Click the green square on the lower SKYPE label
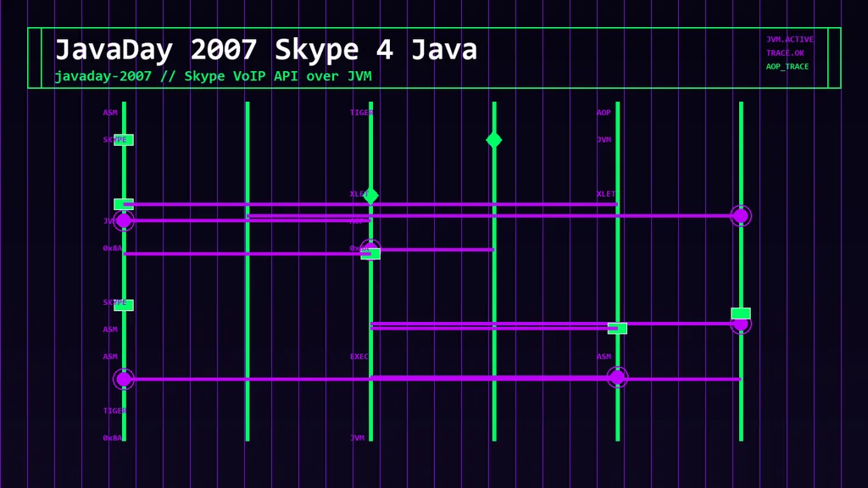This screenshot has width=868, height=488. click(124, 305)
